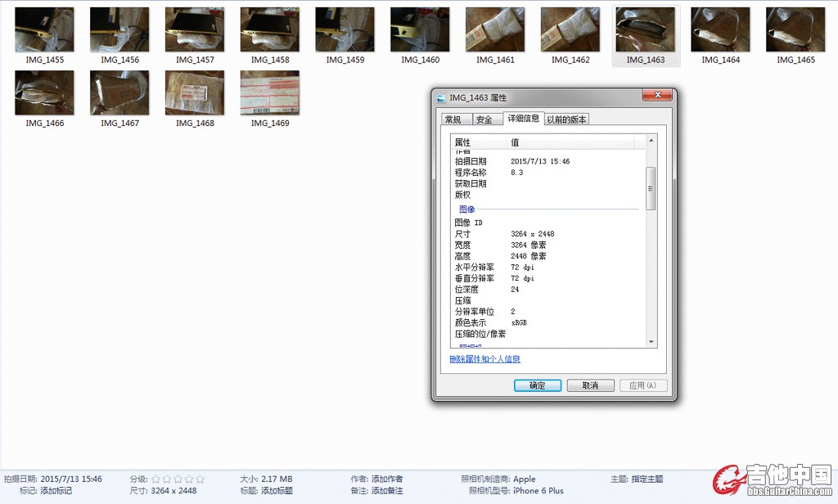Image resolution: width=838 pixels, height=504 pixels.
Task: Switch to the 以前的版本 tab
Action: [566, 119]
